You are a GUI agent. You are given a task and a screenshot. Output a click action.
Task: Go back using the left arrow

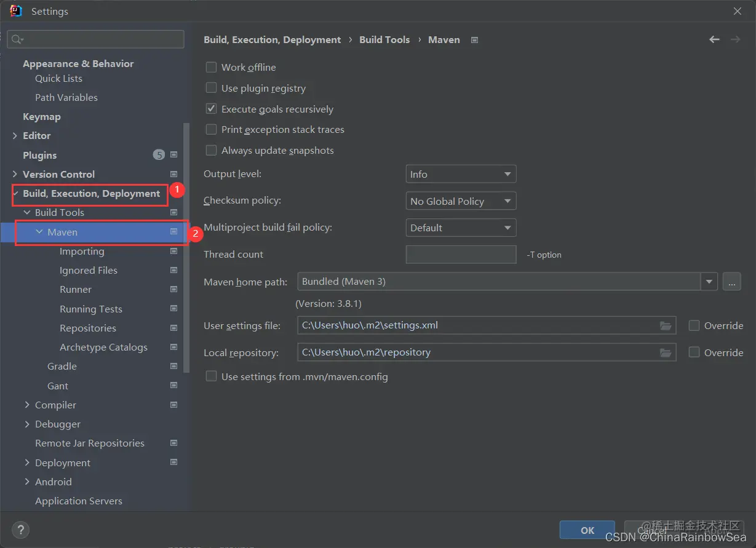(x=714, y=39)
